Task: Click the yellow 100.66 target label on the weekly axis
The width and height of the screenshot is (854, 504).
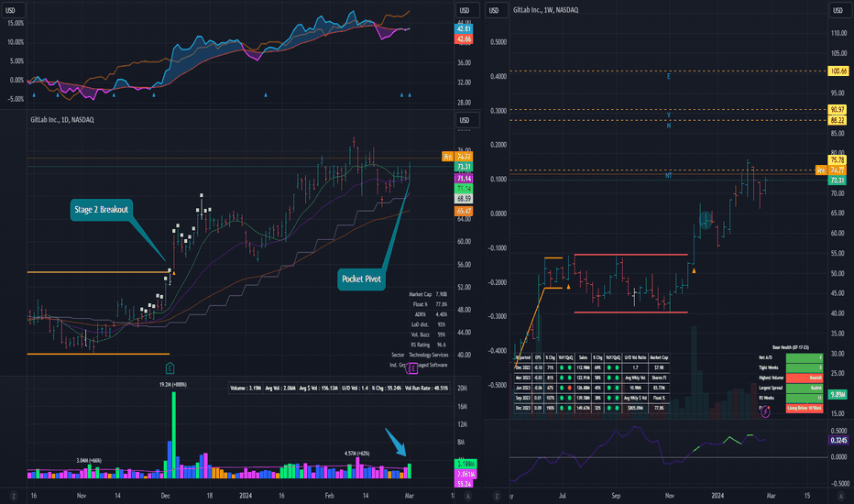Action: (838, 71)
